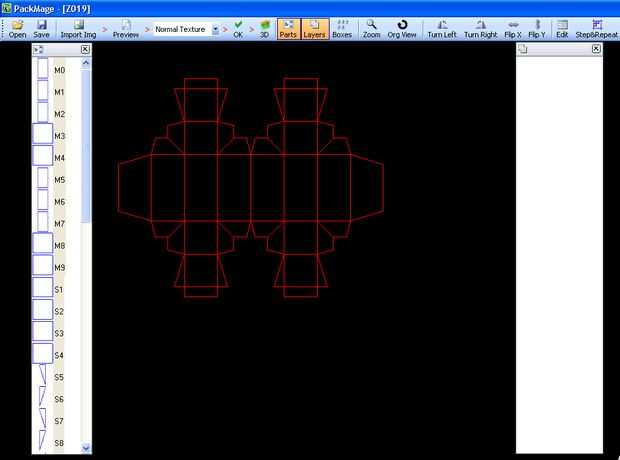The image size is (620, 460).
Task: Confirm with the green OK checkmark
Action: (x=238, y=29)
